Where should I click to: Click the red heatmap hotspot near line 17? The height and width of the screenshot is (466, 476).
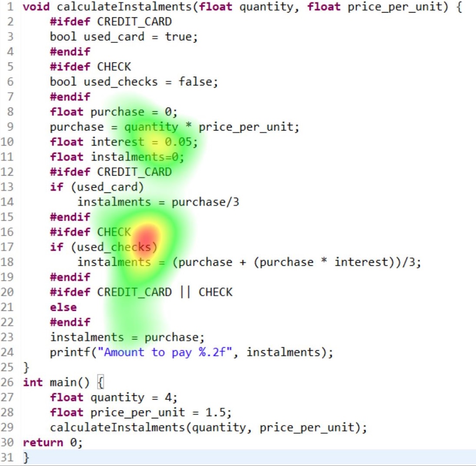[x=147, y=238]
